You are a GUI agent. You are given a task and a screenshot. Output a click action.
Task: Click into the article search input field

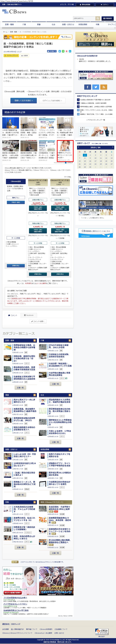click(x=84, y=18)
